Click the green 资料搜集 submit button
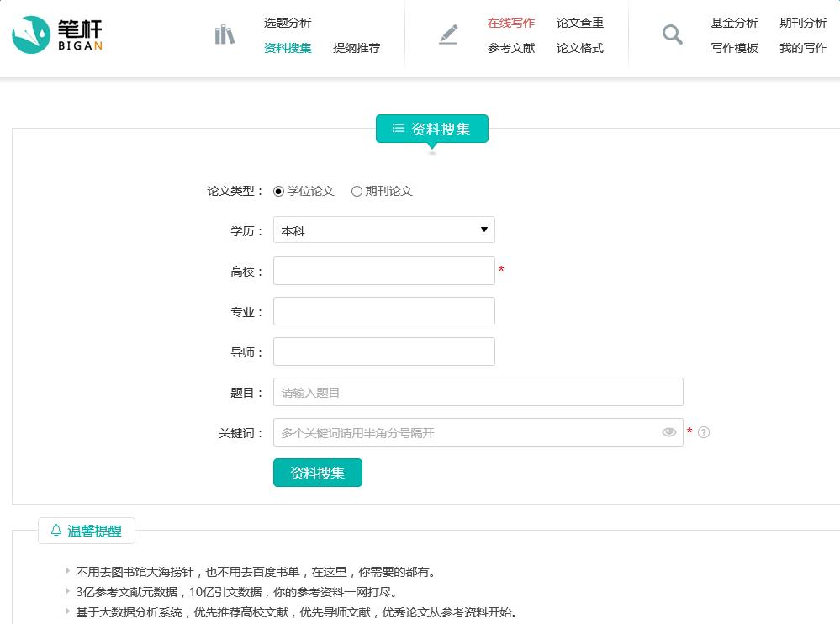840x624 pixels. 317,473
